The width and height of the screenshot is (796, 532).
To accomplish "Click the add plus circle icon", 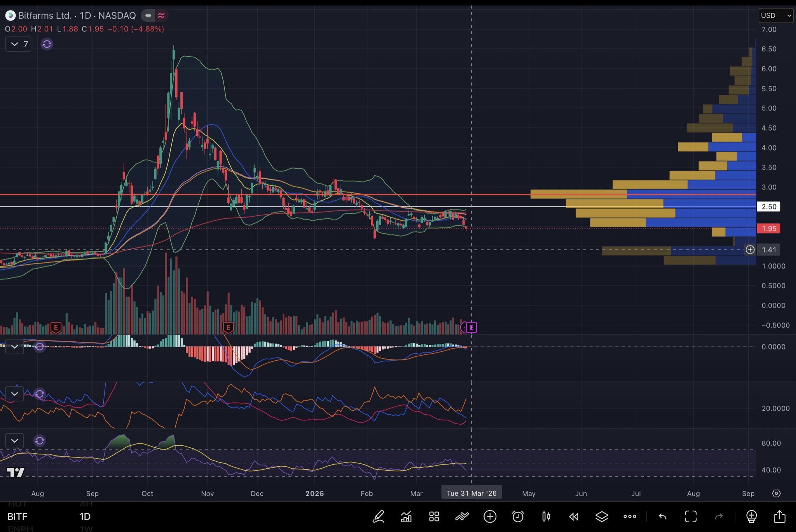I will [490, 516].
